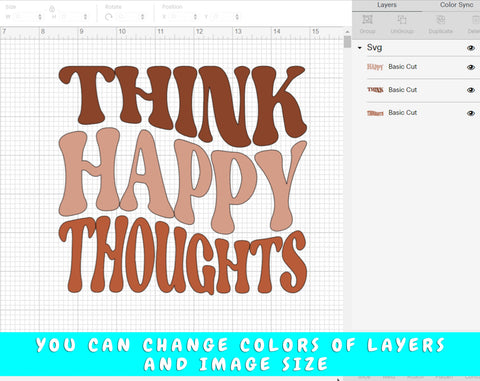Hide the Happy Basic Cut layer

[x=471, y=67]
